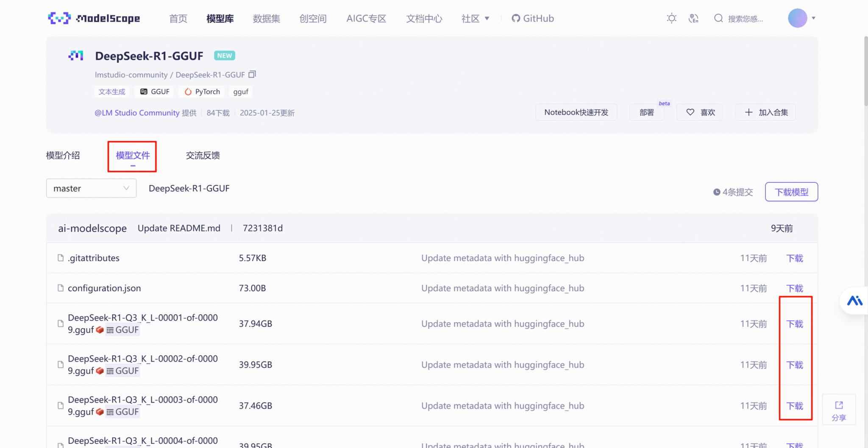Screen dimensions: 868x448
Task: Click the file icon beside .gitattributes
Action: tap(60, 258)
